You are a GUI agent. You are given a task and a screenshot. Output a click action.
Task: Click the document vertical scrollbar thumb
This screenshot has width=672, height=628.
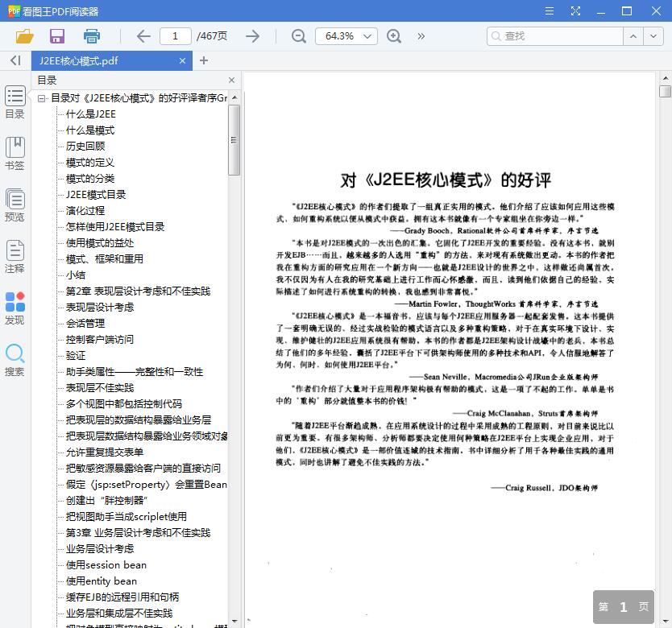(665, 91)
